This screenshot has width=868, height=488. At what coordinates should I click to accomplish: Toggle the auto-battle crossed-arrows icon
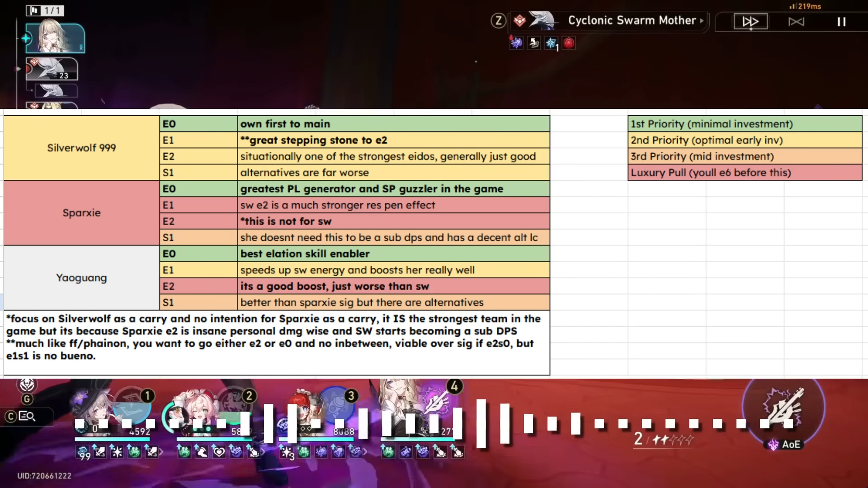pos(796,22)
